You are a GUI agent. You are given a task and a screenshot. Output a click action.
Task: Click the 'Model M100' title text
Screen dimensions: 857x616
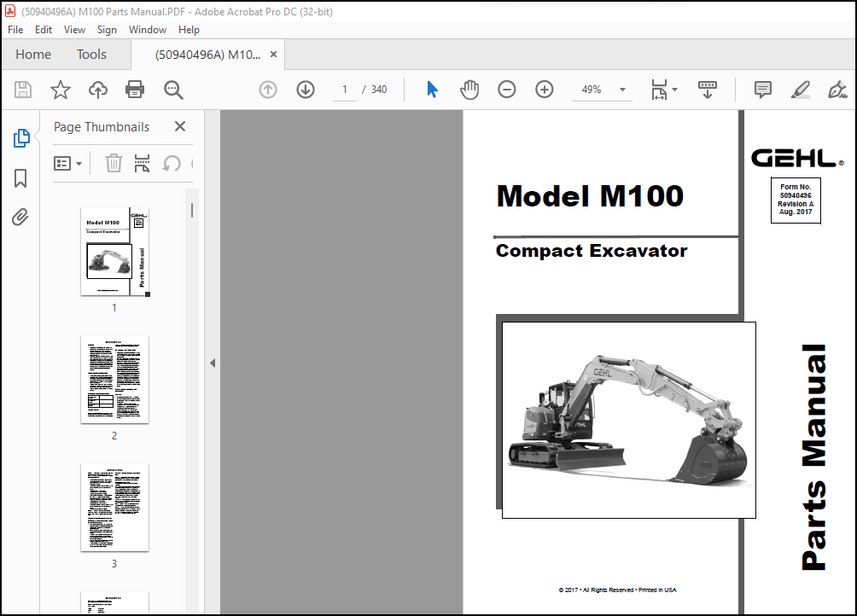[x=590, y=196]
